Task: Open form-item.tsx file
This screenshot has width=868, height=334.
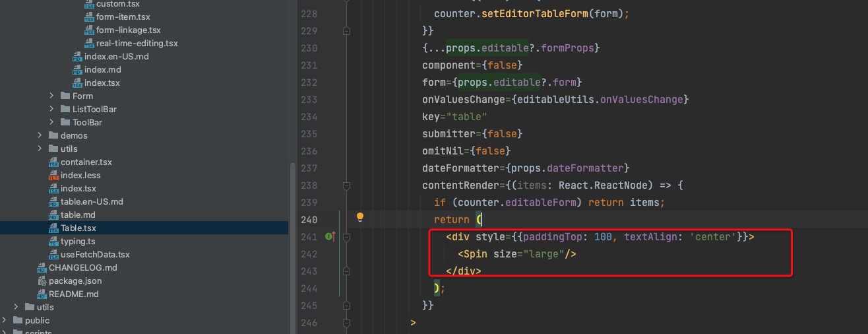Action: [123, 17]
